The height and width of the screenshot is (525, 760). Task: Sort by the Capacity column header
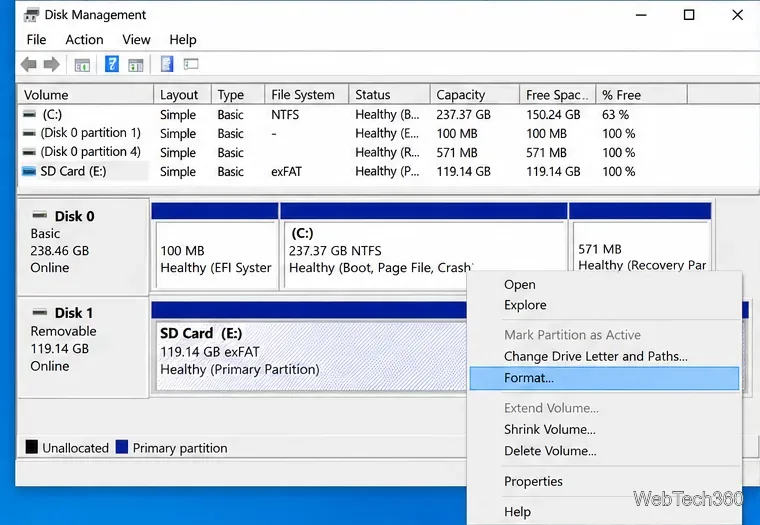tap(475, 95)
